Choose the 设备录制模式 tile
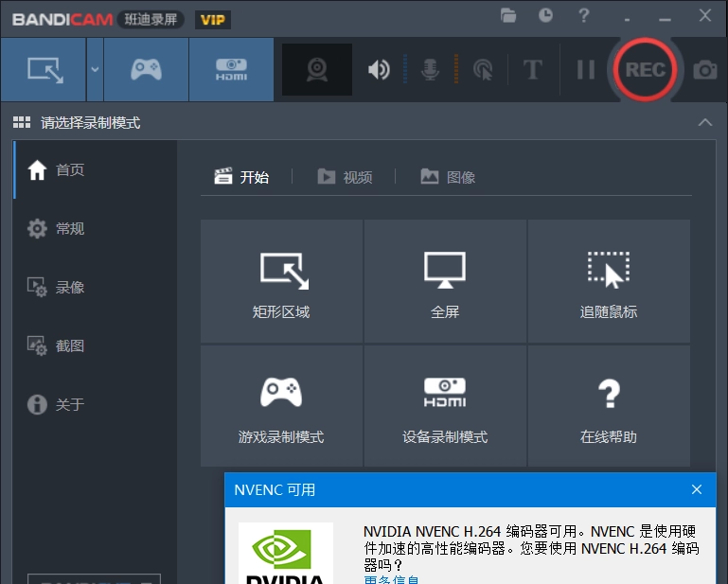 click(x=445, y=406)
